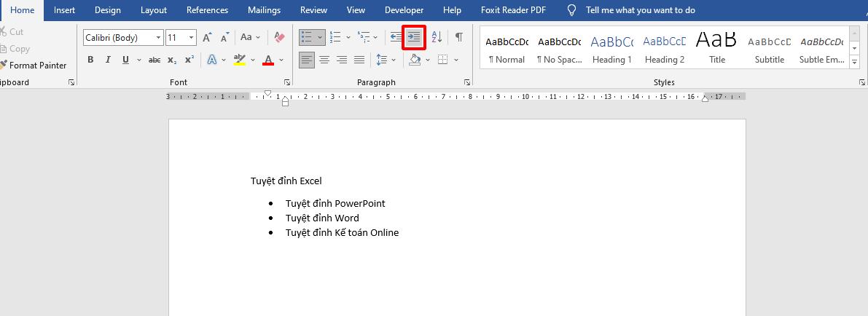The width and height of the screenshot is (868, 316).
Task: Align text right
Action: [x=342, y=60]
